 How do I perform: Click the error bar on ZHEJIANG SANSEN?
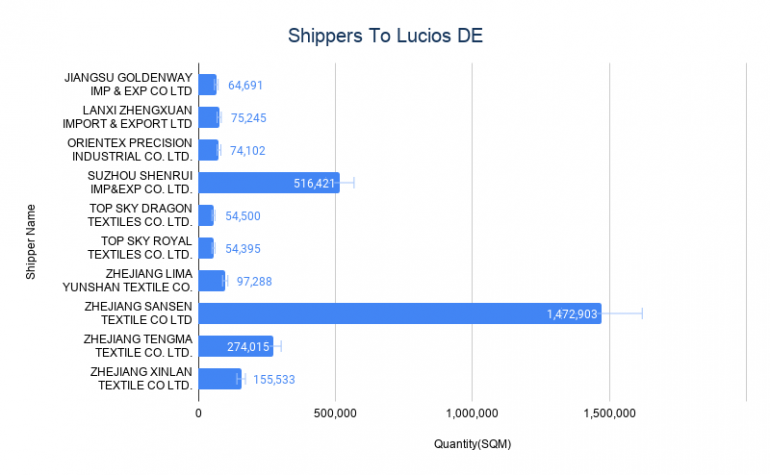[622, 313]
